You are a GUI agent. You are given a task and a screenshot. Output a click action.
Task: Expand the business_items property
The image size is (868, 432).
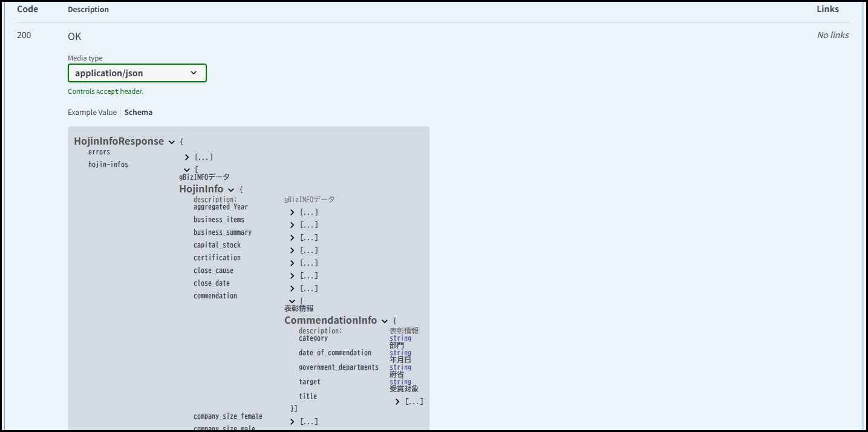coord(292,225)
